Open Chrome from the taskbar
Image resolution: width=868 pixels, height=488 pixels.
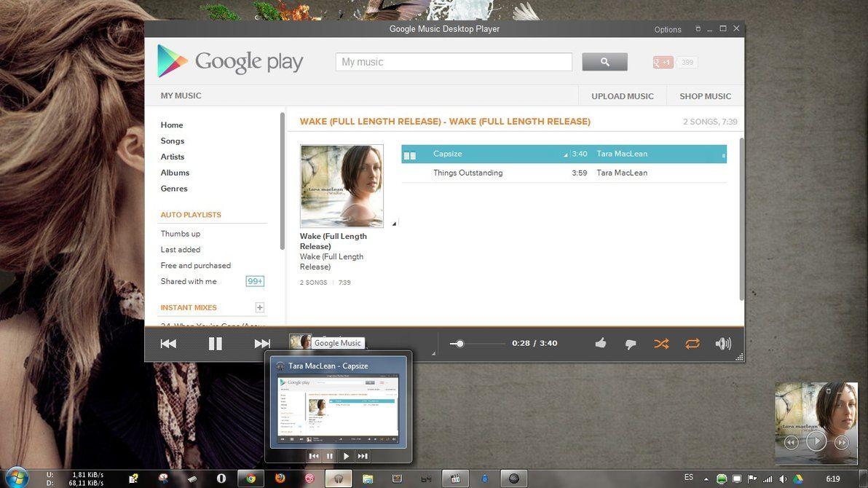coord(250,479)
